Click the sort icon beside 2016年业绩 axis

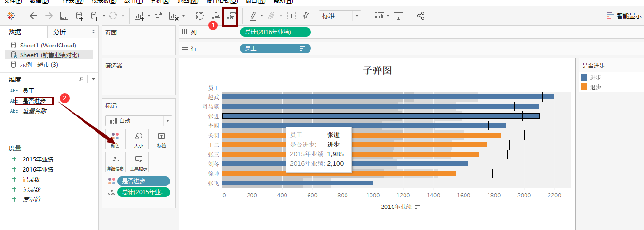[x=417, y=207]
